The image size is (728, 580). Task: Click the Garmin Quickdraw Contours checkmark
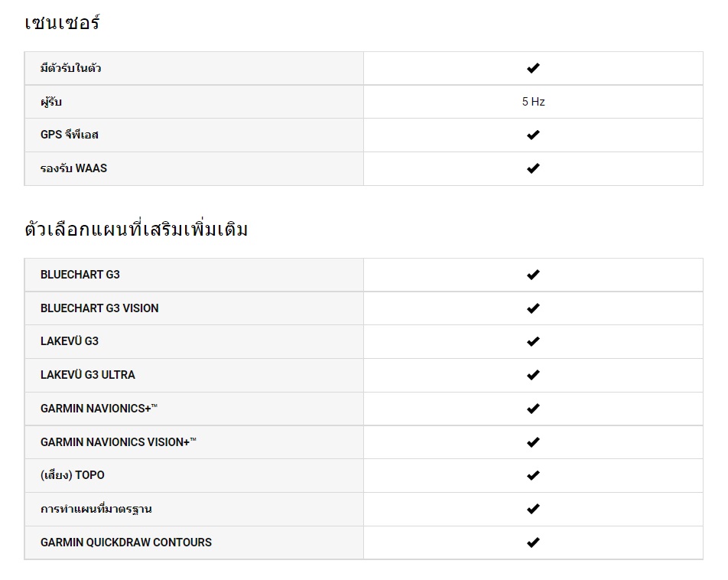(x=533, y=543)
